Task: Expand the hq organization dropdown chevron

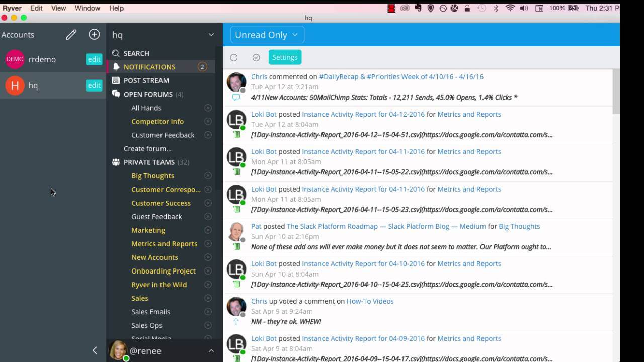Action: (x=211, y=35)
